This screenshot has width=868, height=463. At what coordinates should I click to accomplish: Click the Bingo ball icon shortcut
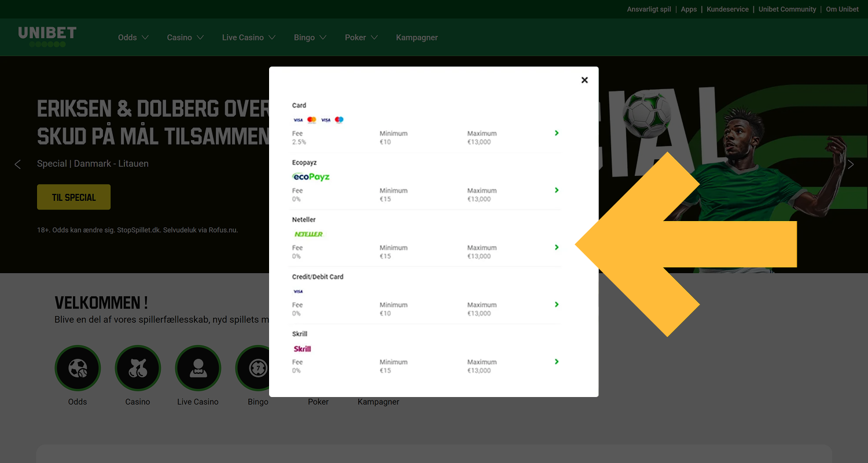tap(253, 368)
